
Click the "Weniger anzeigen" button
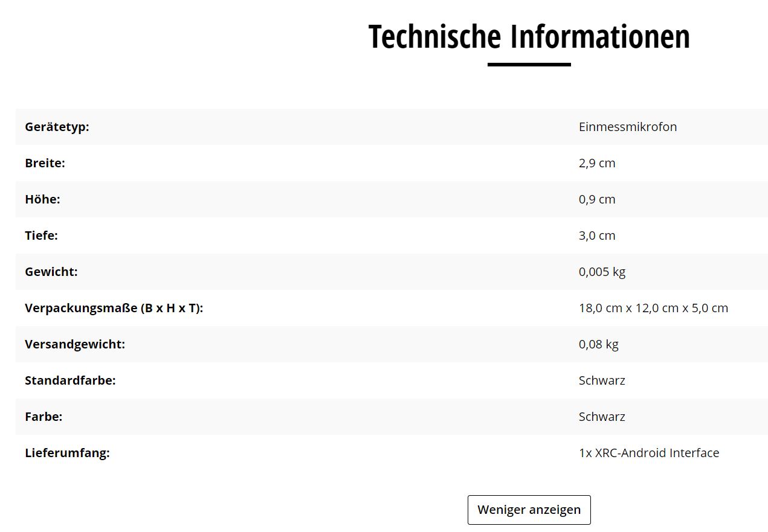click(x=529, y=510)
